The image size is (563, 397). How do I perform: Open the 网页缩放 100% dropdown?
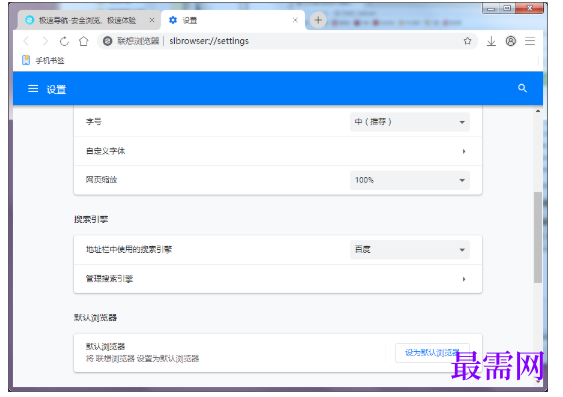[410, 180]
